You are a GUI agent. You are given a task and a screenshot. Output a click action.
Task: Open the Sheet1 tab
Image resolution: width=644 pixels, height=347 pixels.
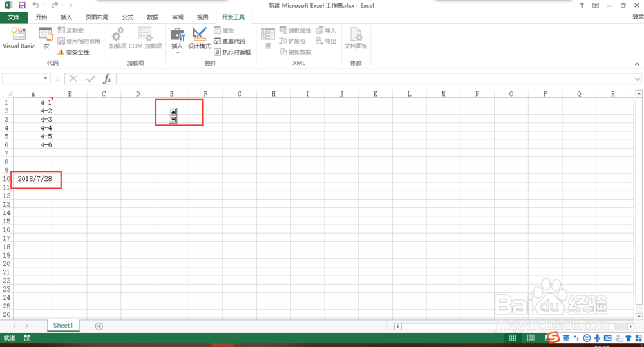click(63, 325)
